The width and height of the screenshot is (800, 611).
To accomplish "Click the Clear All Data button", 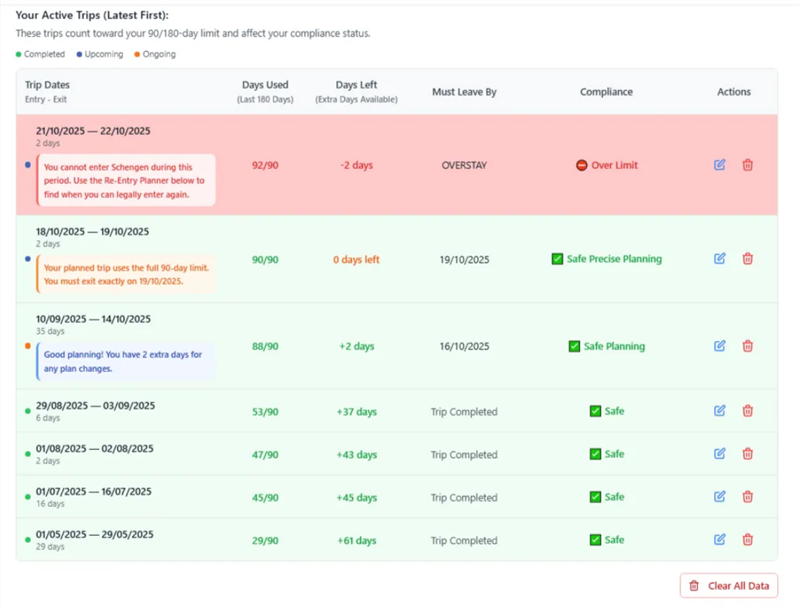I will (x=728, y=586).
